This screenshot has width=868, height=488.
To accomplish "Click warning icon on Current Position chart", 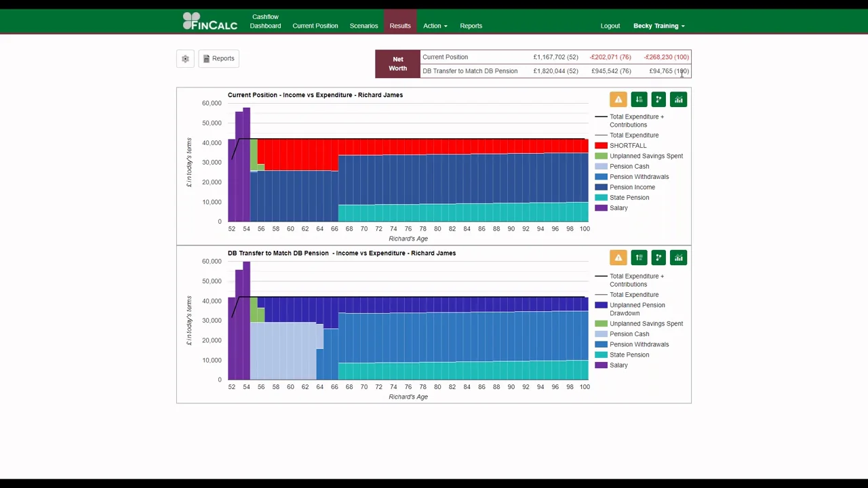I will pyautogui.click(x=618, y=100).
